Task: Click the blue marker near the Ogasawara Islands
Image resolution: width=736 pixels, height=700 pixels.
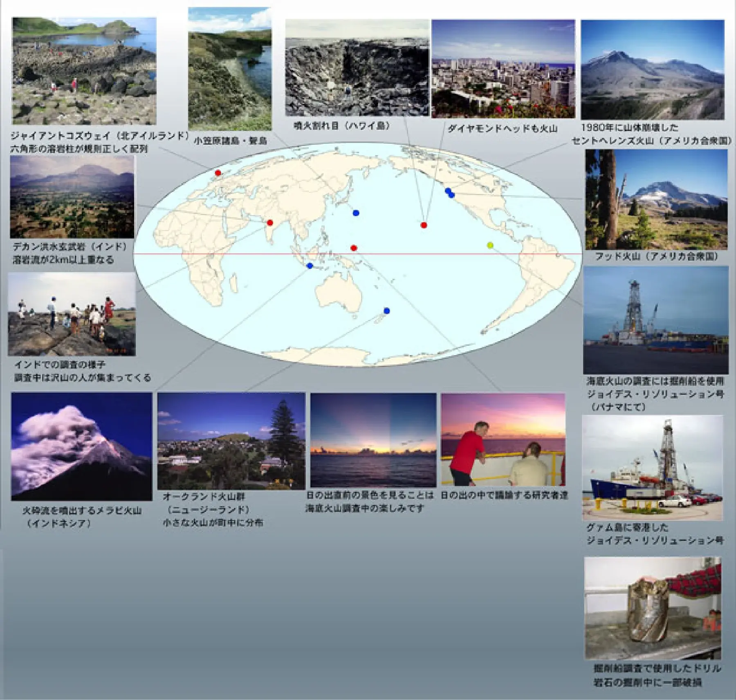Action: click(x=355, y=213)
